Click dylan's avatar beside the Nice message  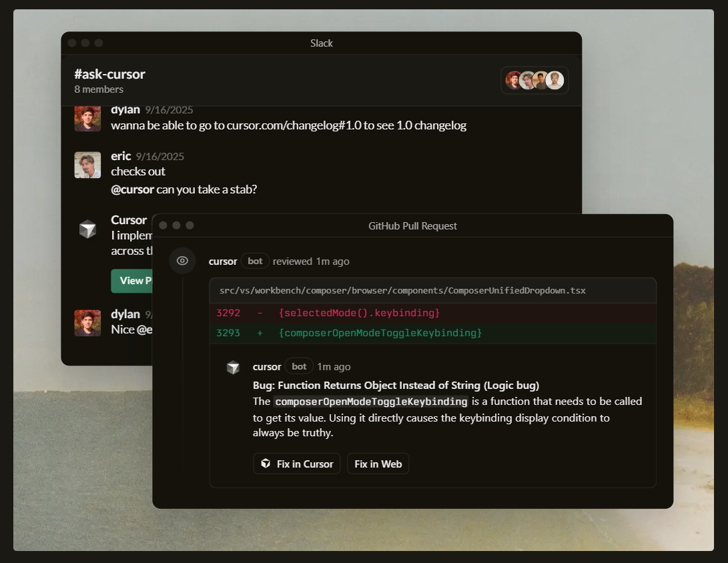(87, 323)
